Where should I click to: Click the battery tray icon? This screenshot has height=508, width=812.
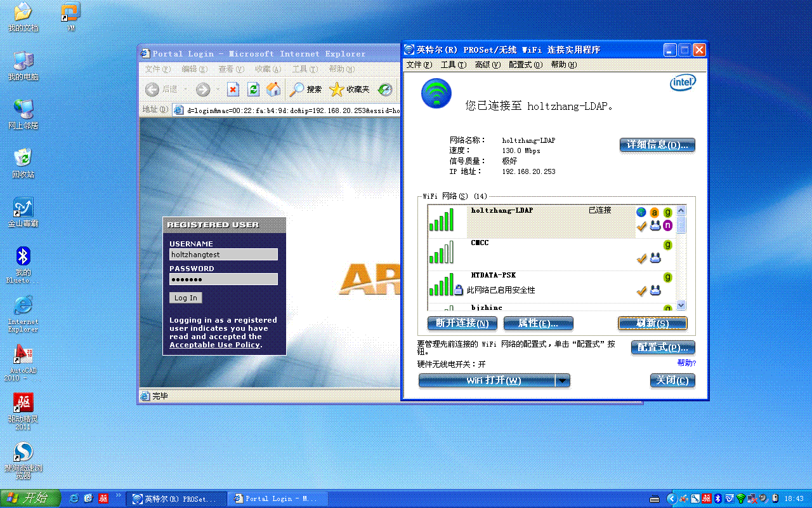775,498
